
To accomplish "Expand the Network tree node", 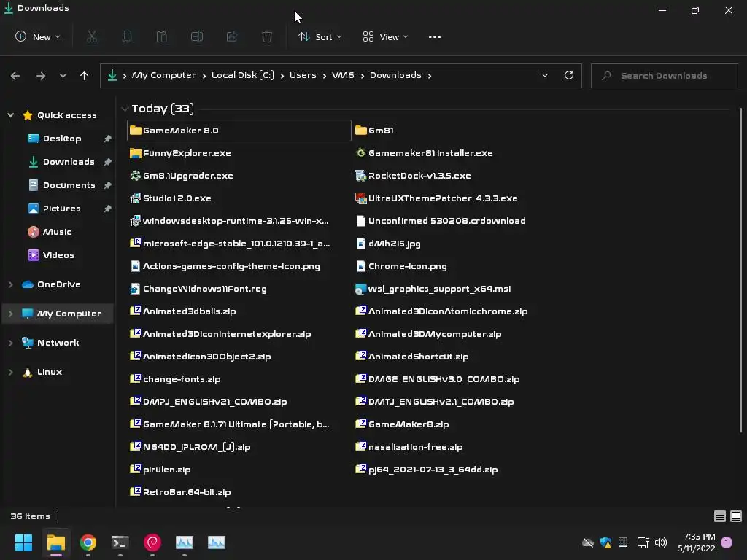I will pos(10,343).
